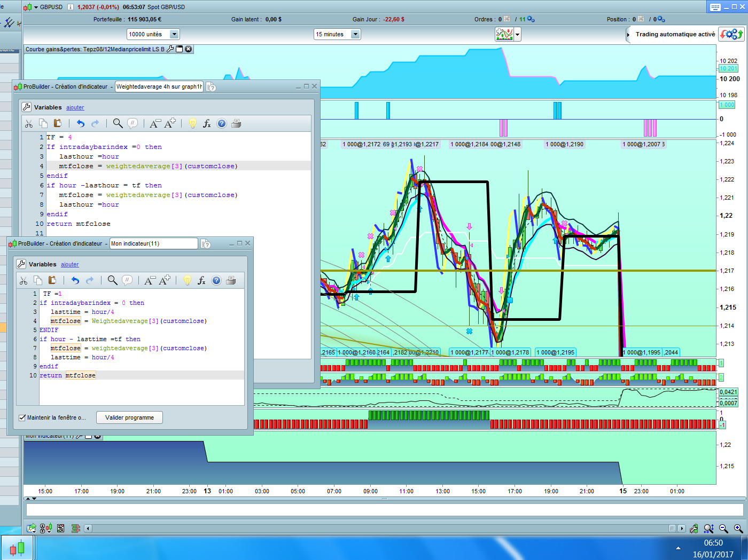Viewport: 748px width, 560px height.
Task: Uncheck Maintenir la fenêtre ouverte checkbox
Action: point(22,417)
